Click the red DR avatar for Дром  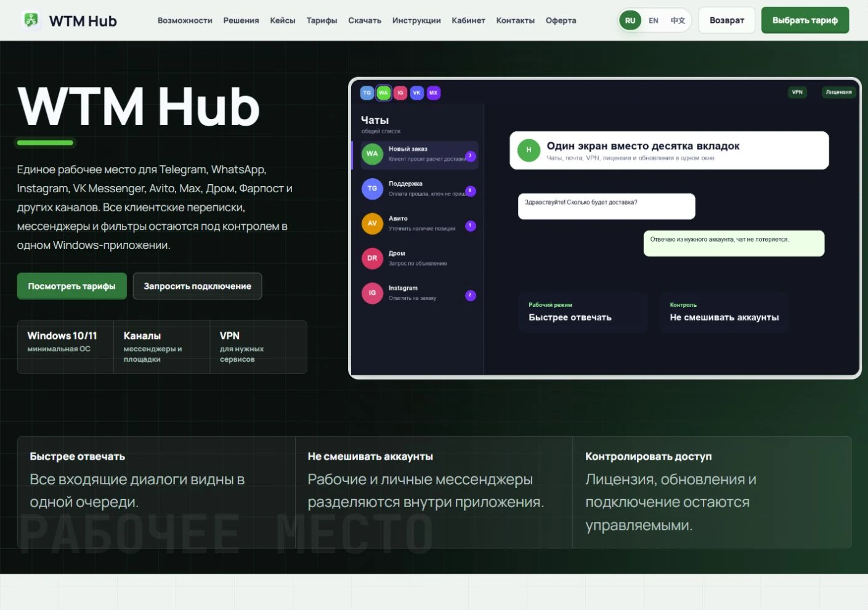[x=372, y=258]
